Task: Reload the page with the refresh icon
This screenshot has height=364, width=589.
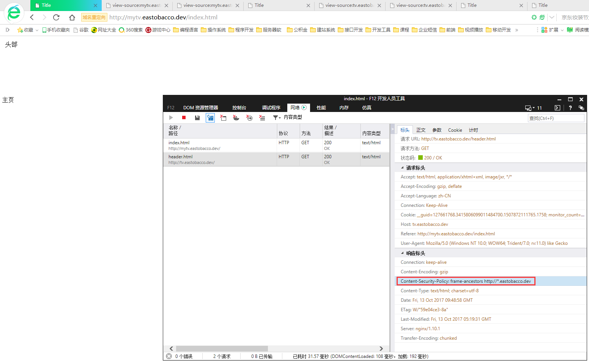Action: point(56,17)
